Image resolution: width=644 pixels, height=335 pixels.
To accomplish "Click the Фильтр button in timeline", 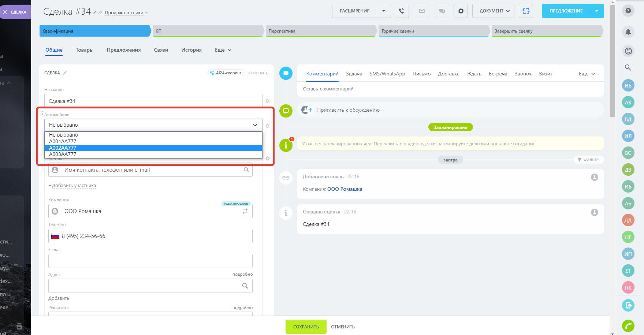I will [588, 160].
